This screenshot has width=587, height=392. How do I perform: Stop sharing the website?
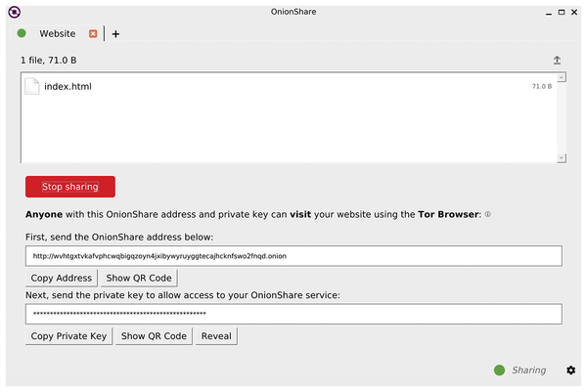[70, 187]
